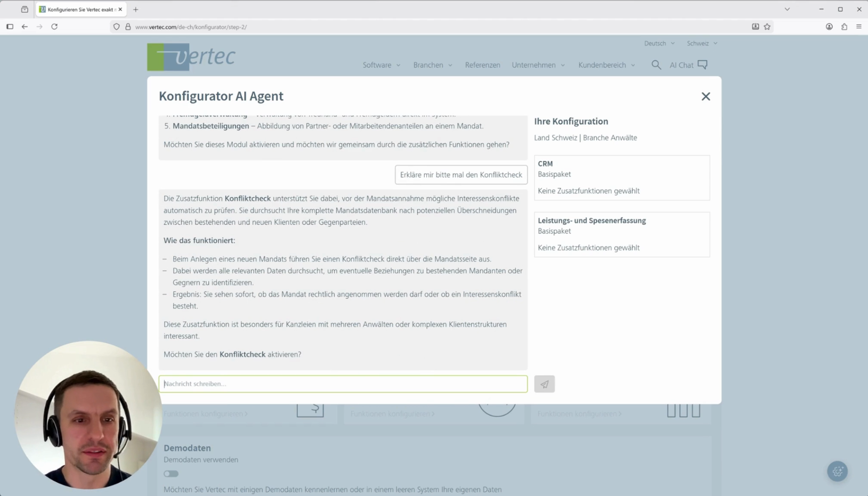Close the Konfigurator AI Agent dialog
Viewport: 868px width, 496px height.
(x=705, y=96)
